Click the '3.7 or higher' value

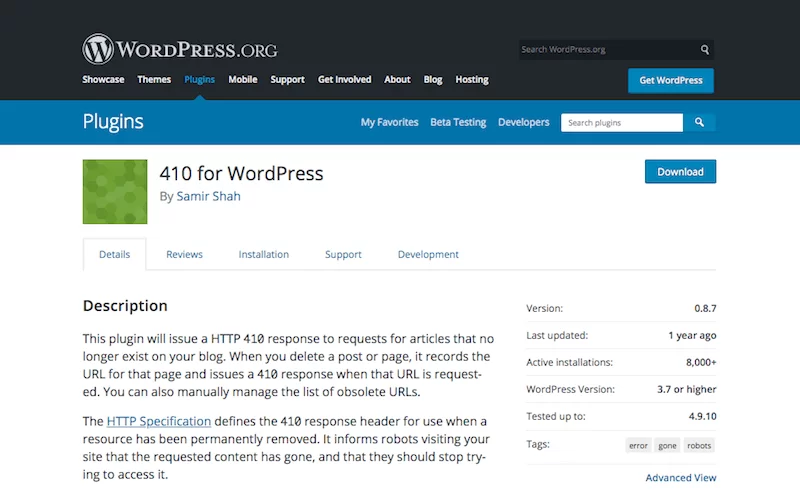click(x=687, y=389)
